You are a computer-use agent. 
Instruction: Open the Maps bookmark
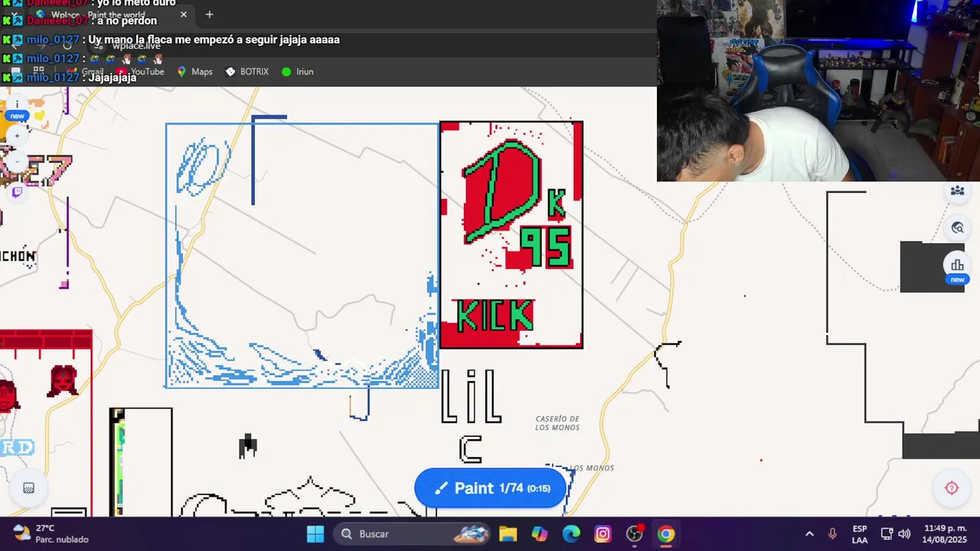point(194,71)
